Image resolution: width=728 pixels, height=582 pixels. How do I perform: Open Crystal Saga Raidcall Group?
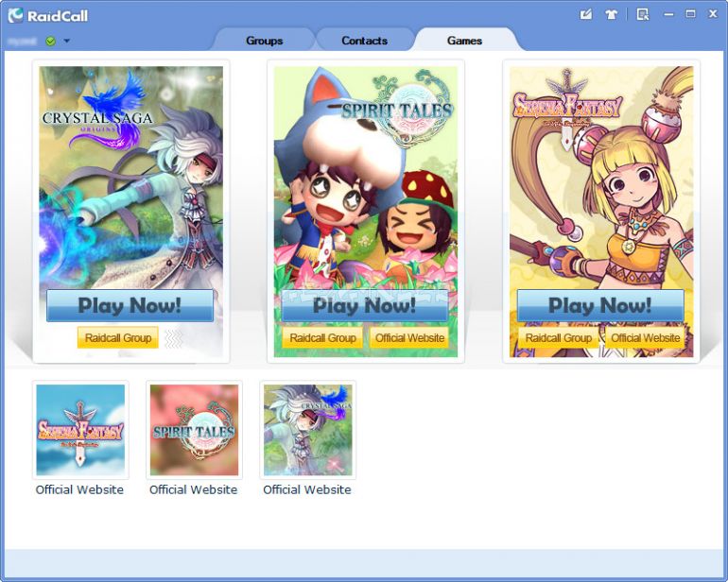(118, 337)
